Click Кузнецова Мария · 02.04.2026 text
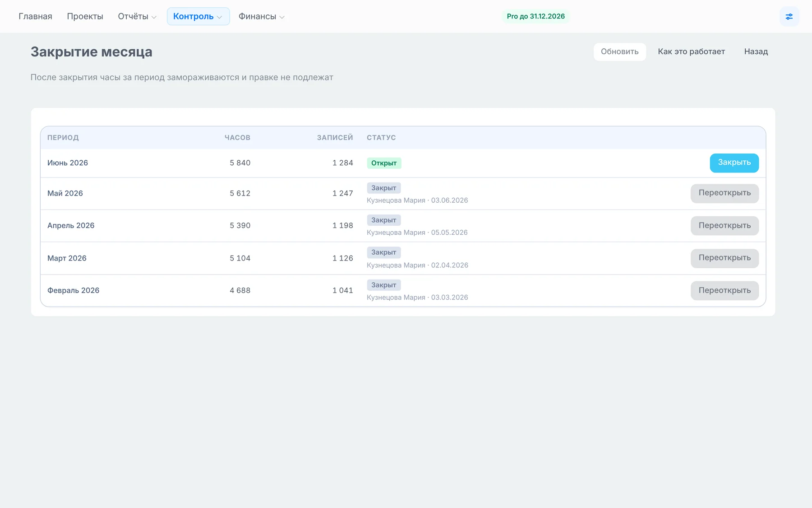The height and width of the screenshot is (508, 812). [x=417, y=265]
